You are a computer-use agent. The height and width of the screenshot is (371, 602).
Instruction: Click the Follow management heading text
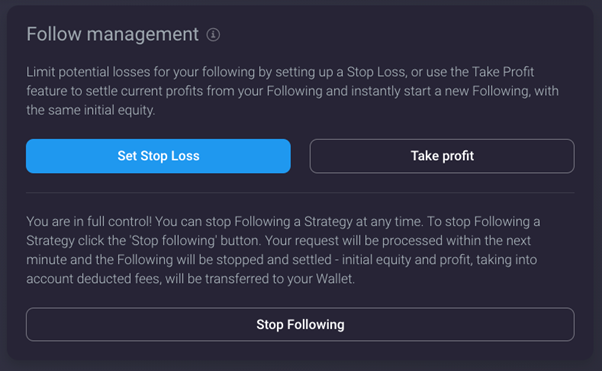click(x=112, y=34)
